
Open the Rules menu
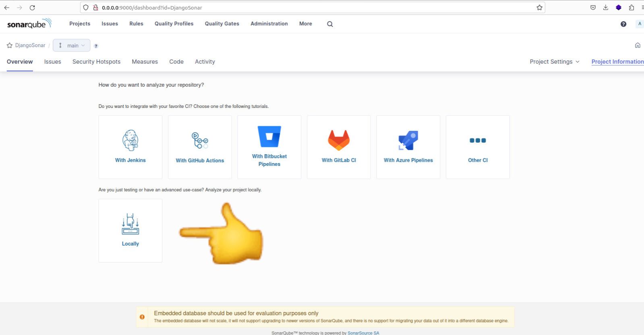click(136, 24)
